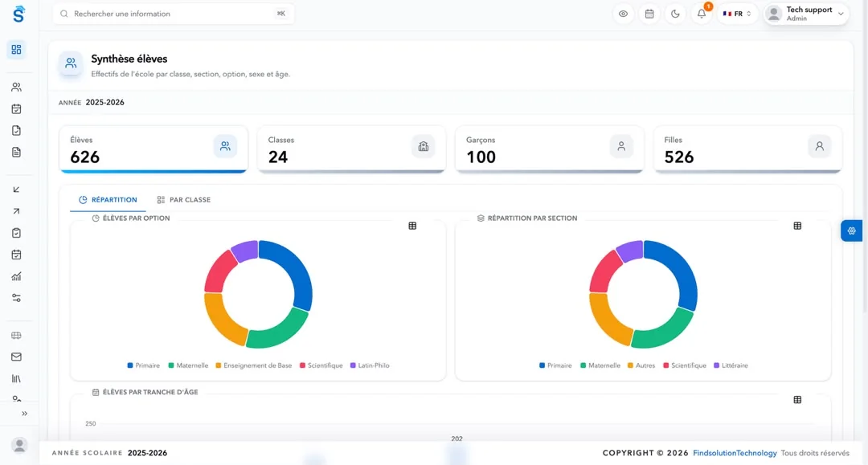Screen dimensions: 868x465
Task: Select the Garçons 100 stat card
Action: tap(549, 149)
